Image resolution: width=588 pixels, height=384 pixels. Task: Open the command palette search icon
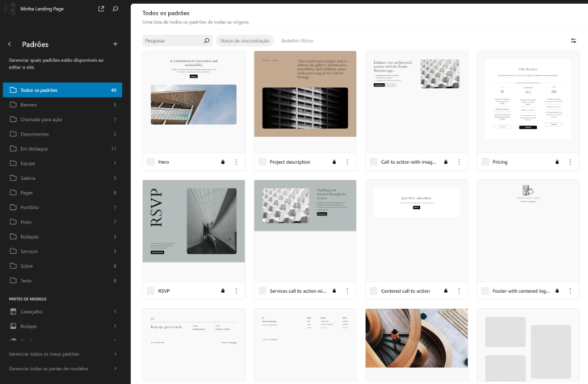click(115, 9)
